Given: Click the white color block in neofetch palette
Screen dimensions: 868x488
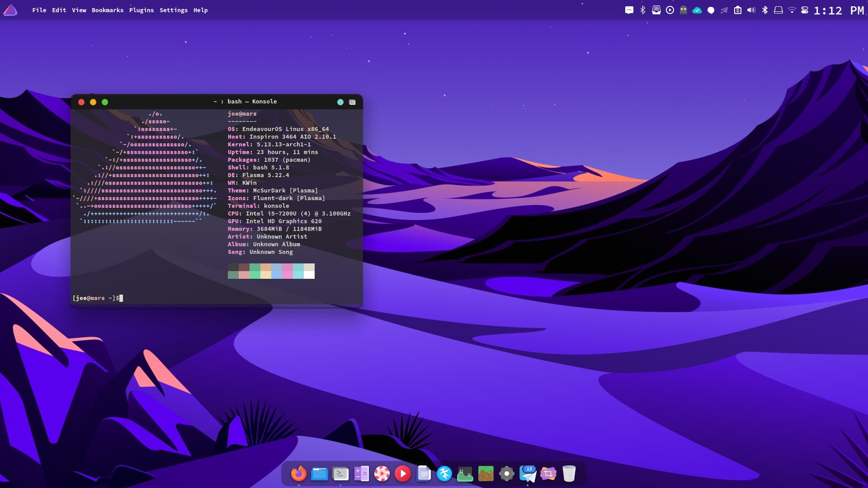Looking at the screenshot, I should (309, 275).
